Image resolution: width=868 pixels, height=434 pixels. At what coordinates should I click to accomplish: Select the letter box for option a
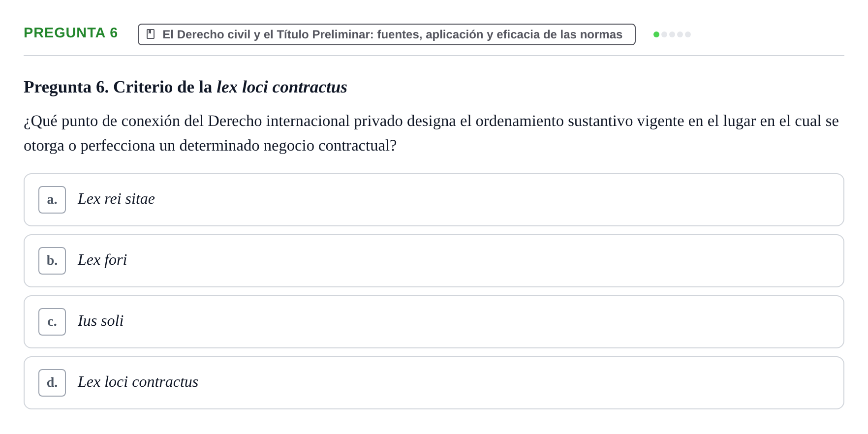pos(52,200)
